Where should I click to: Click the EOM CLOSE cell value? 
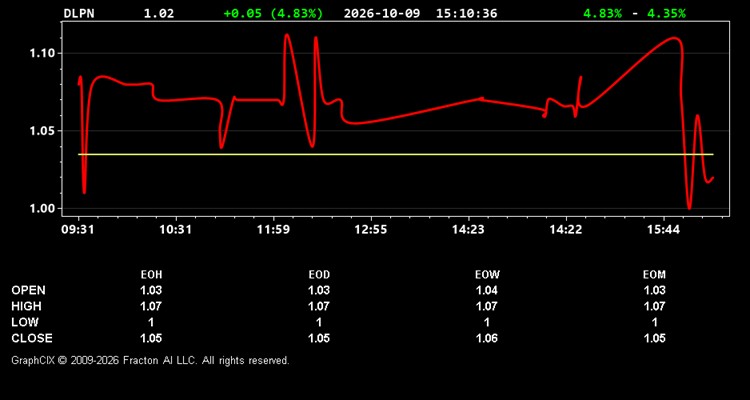click(654, 338)
